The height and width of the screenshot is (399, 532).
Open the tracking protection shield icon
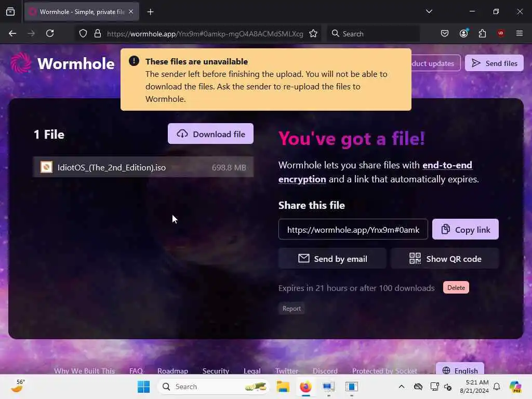[83, 34]
